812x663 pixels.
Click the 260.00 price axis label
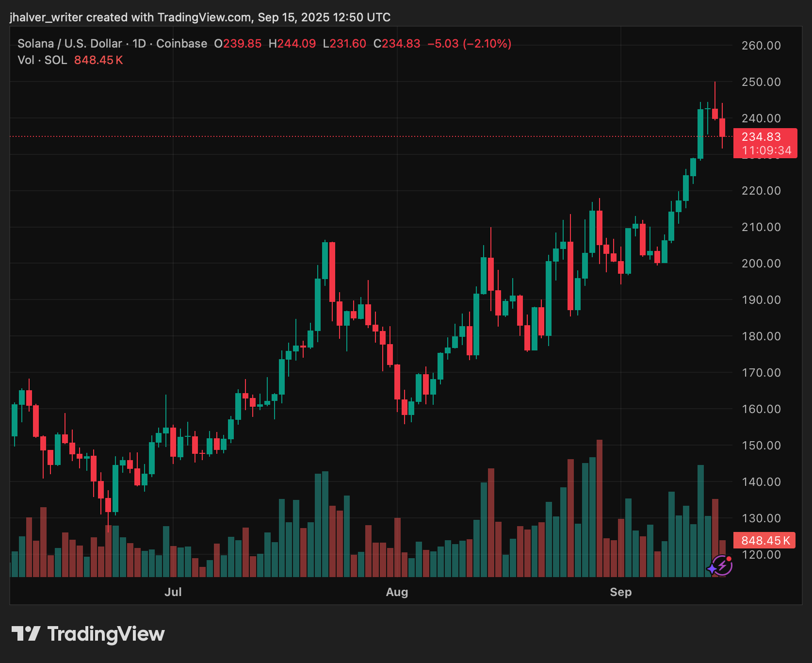pyautogui.click(x=761, y=46)
